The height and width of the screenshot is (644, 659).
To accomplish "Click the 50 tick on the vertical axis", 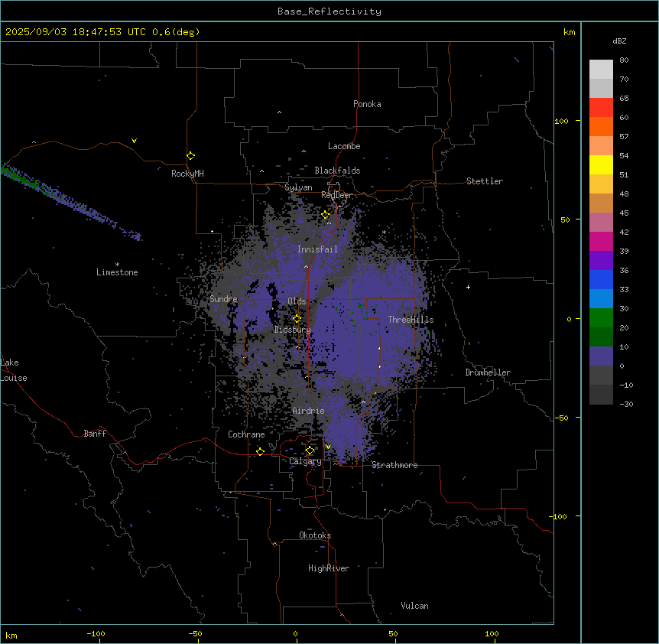I will [565, 220].
